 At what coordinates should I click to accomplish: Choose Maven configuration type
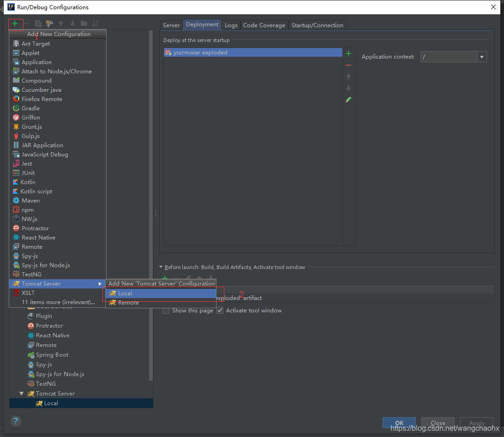[x=58, y=201]
